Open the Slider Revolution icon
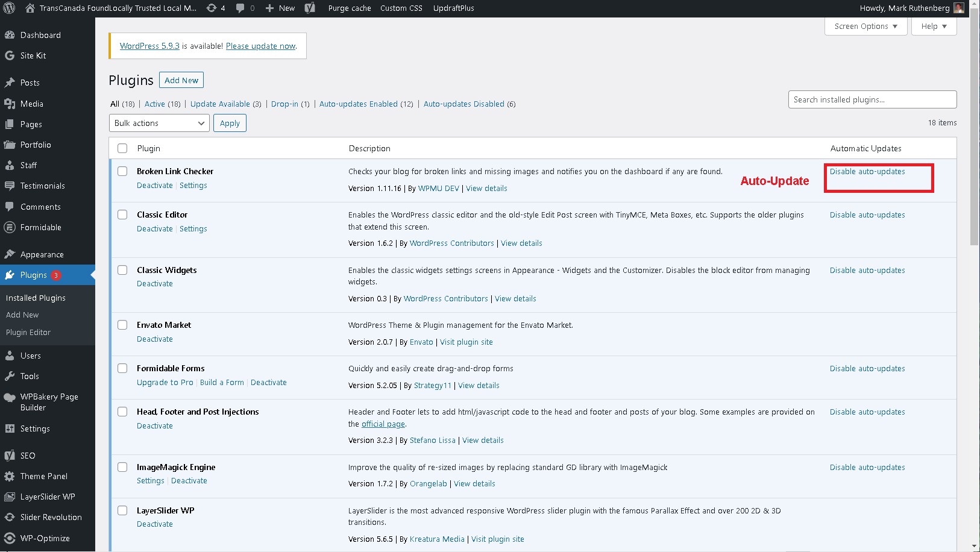This screenshot has height=552, width=980. click(x=10, y=517)
